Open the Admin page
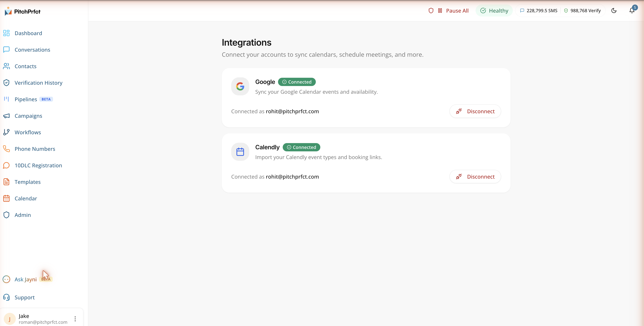Screen dimensions: 644x326 [23, 215]
